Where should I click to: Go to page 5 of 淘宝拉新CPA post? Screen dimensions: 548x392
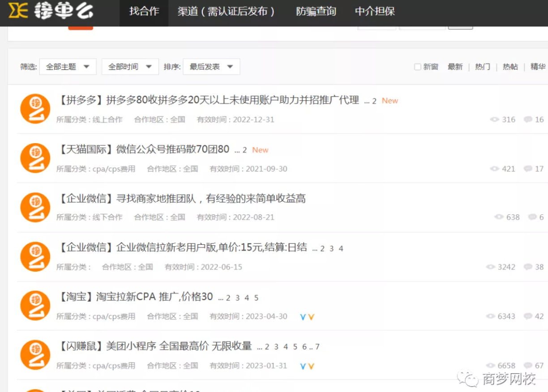pos(256,298)
